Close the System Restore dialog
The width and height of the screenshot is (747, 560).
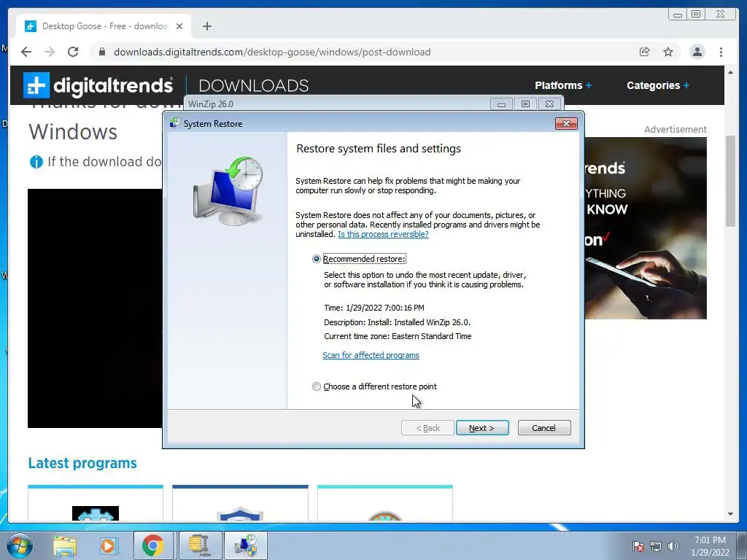(566, 124)
